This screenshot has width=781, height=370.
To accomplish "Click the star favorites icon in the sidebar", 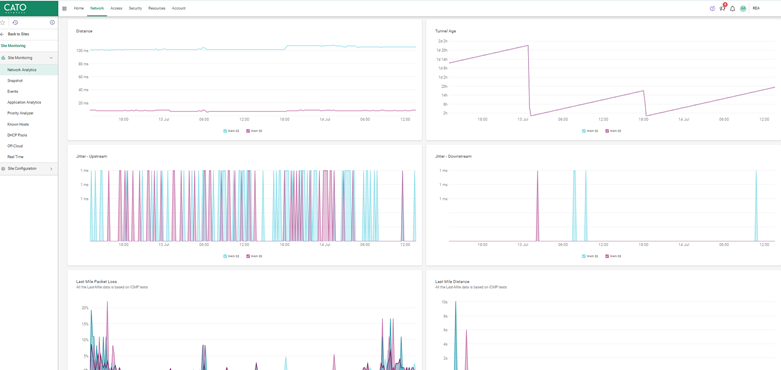I will (x=2, y=22).
